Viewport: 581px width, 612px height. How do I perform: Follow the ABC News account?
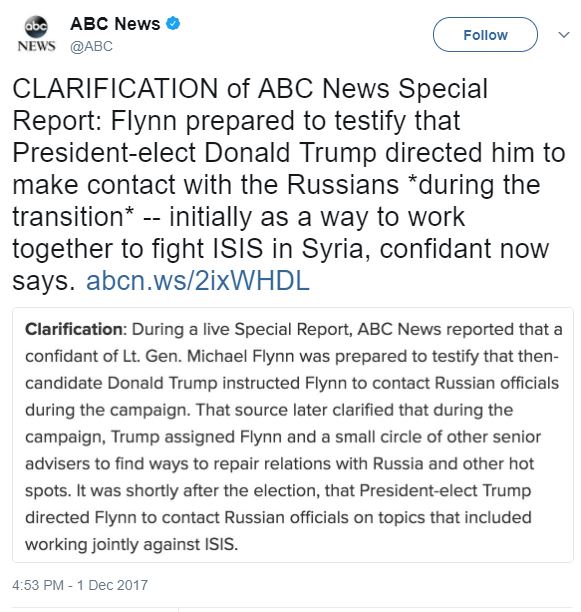tap(485, 35)
